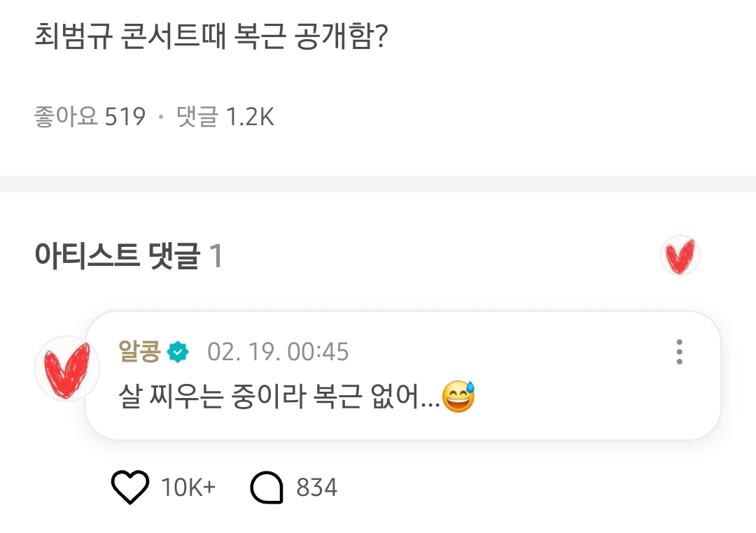Screen dimensions: 756x533
Task: Like the 알콩 comment with the heart icon
Action: (130, 487)
